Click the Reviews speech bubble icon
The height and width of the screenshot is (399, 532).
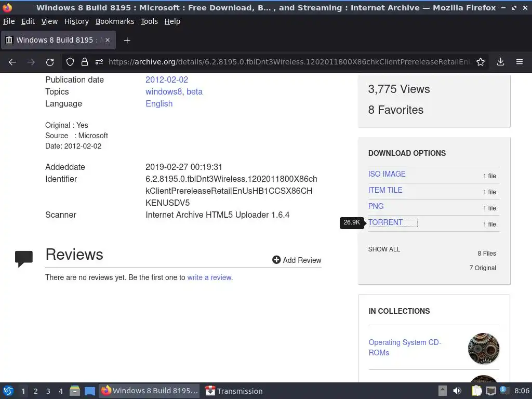click(x=24, y=259)
